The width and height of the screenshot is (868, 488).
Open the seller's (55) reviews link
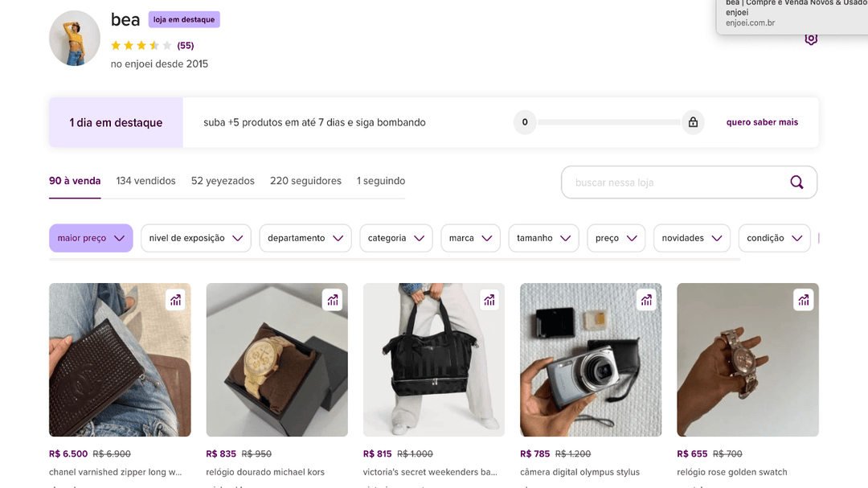click(x=186, y=46)
